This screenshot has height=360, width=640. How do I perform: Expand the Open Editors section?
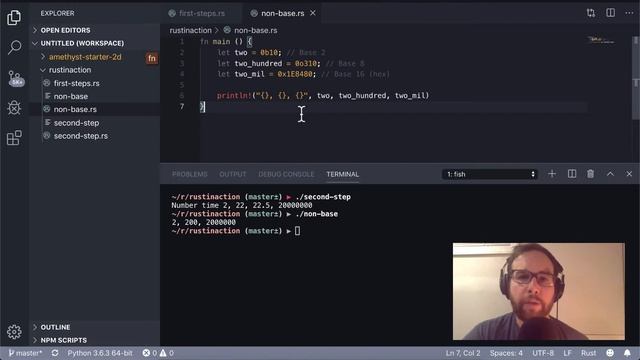click(95, 30)
